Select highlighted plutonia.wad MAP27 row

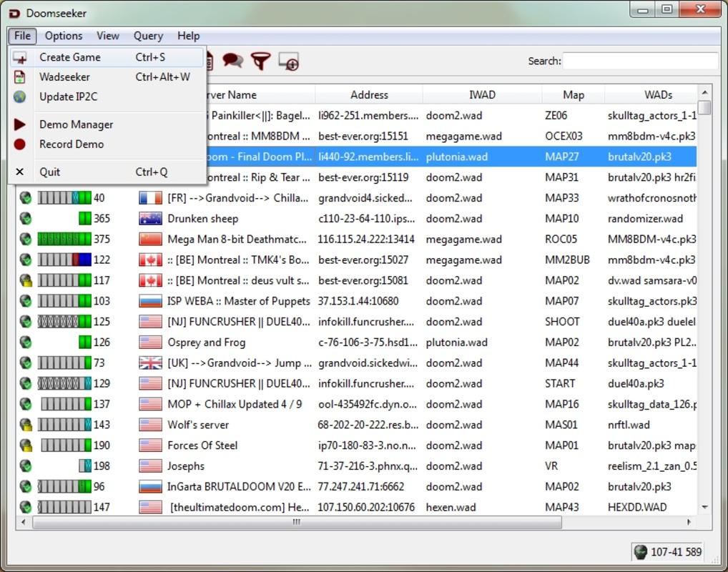(357, 157)
